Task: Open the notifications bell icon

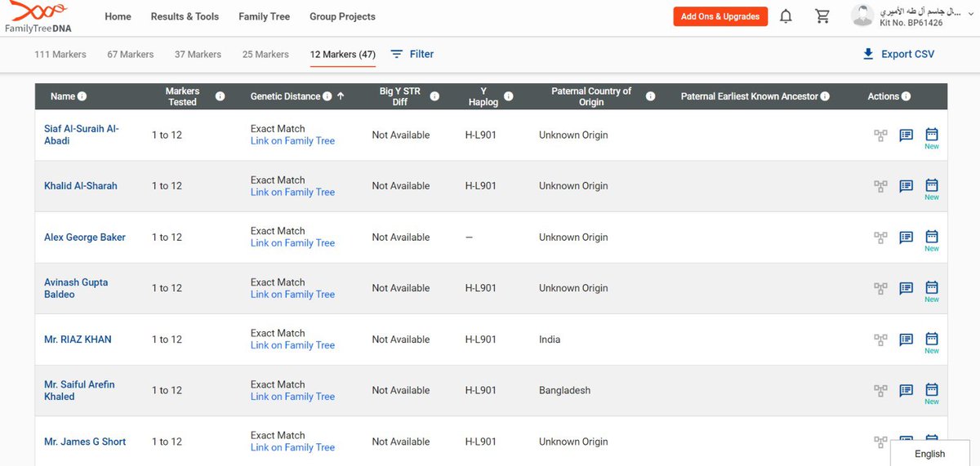Action: coord(786,16)
